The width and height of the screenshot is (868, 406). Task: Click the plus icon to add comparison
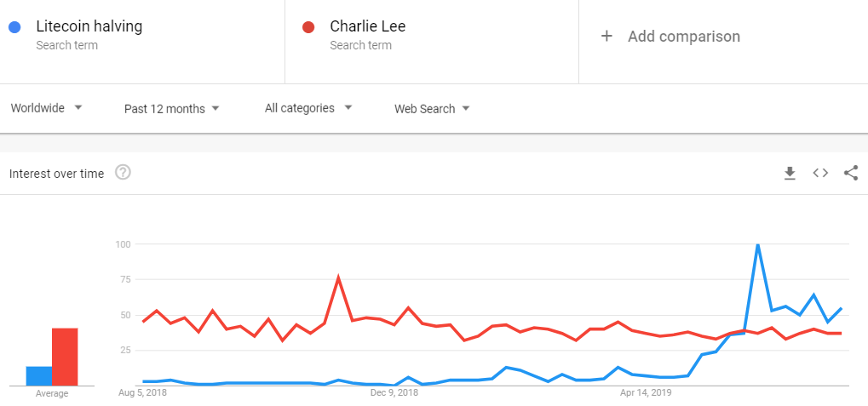[606, 37]
